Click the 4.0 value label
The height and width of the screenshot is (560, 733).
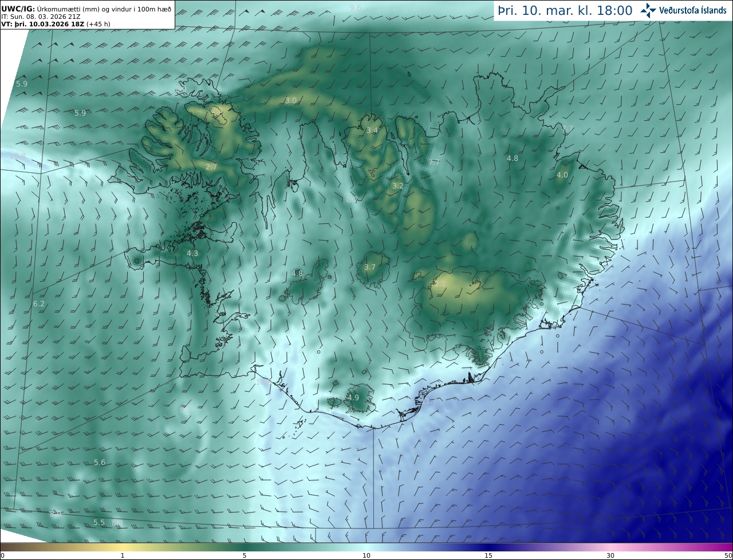point(562,175)
